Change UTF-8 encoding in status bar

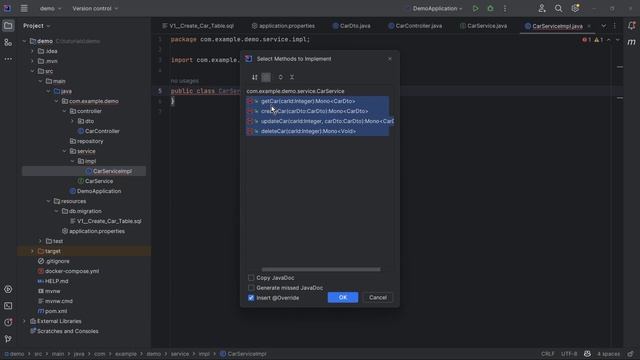tap(569, 354)
